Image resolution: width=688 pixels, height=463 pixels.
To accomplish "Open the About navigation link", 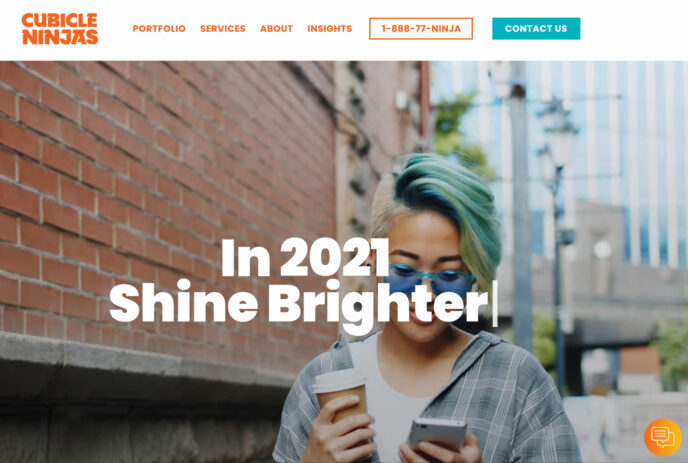I will [x=276, y=29].
